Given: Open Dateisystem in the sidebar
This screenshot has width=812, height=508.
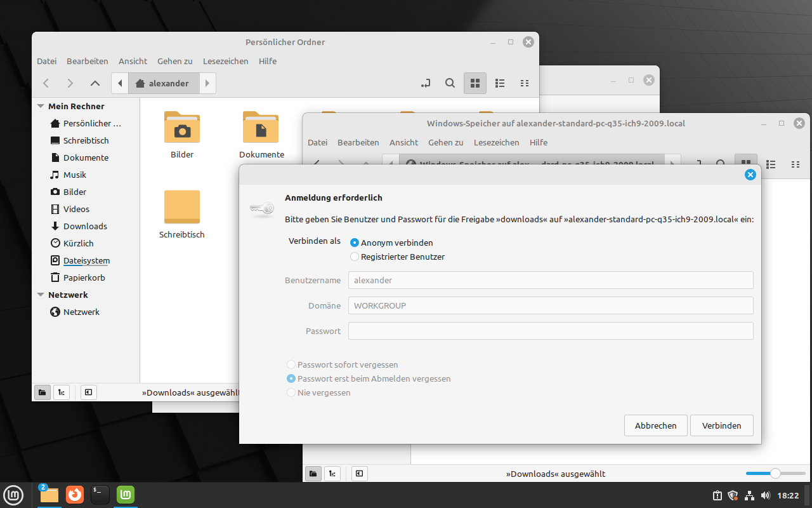Looking at the screenshot, I should click(85, 260).
